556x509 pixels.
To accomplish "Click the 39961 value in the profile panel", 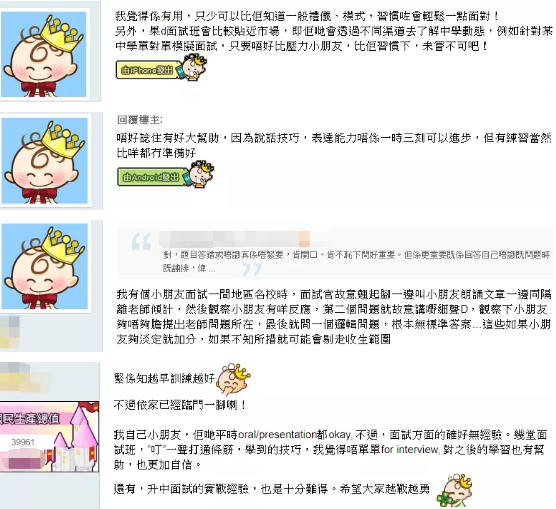I will click(23, 442).
